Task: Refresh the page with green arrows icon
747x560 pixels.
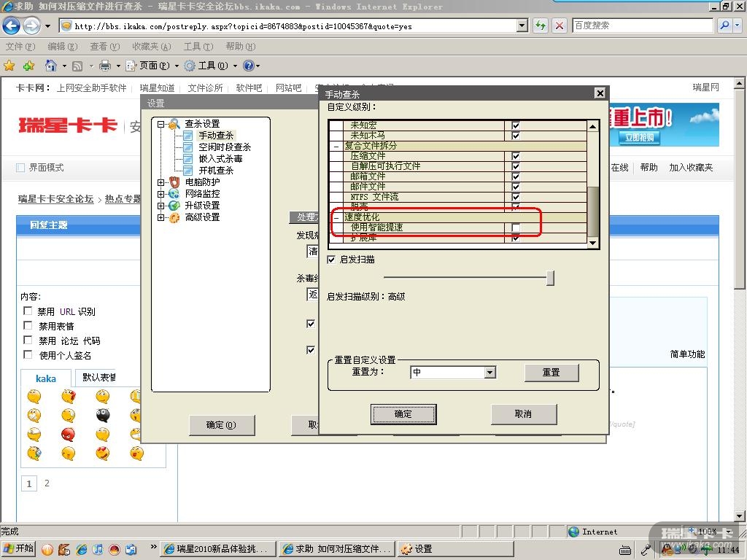Action: (x=541, y=26)
